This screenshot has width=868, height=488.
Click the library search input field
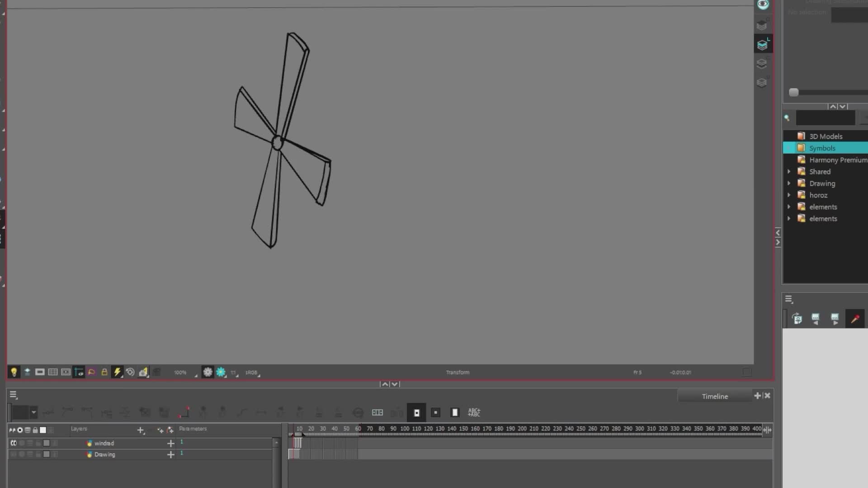click(825, 118)
